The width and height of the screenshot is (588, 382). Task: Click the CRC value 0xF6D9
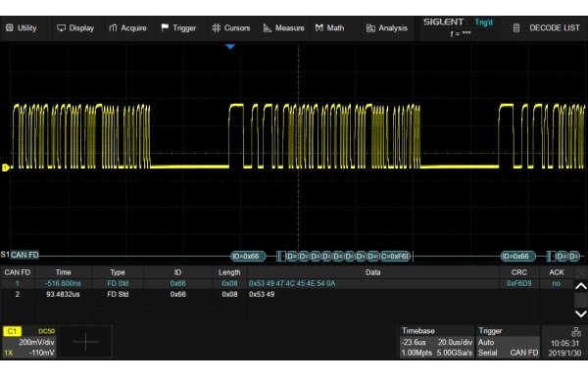[x=519, y=283]
